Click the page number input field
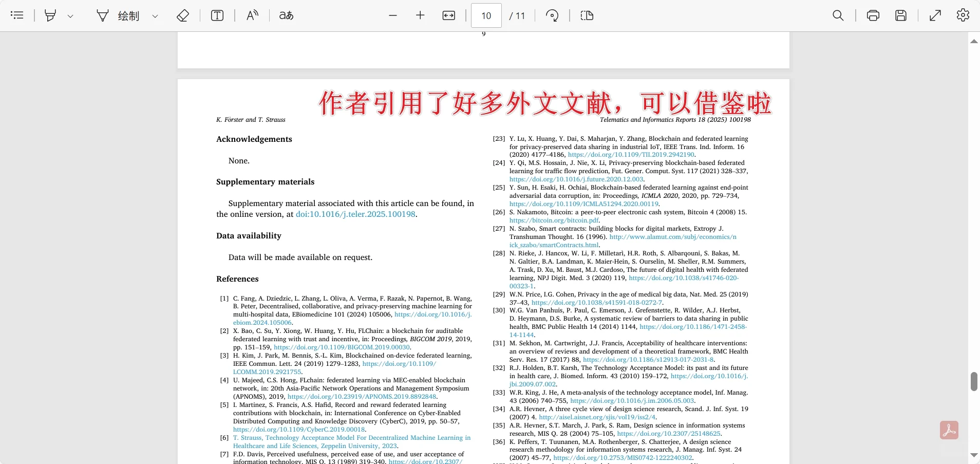The height and width of the screenshot is (464, 980). 486,15
